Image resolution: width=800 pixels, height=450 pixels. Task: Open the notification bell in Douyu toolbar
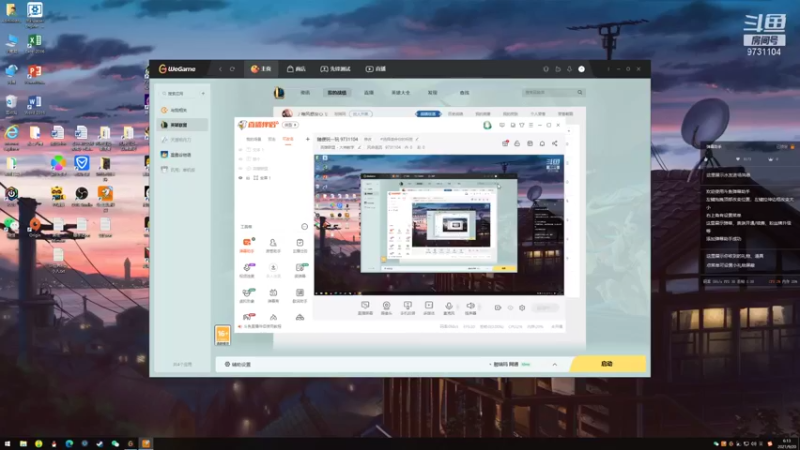coord(542,144)
